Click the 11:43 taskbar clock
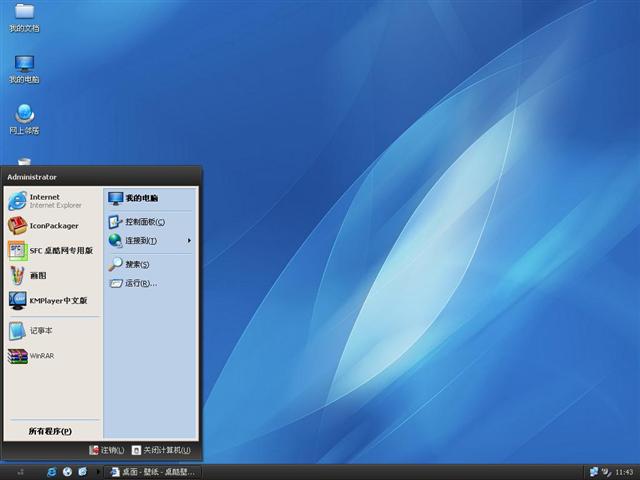The height and width of the screenshot is (480, 640). click(x=624, y=471)
